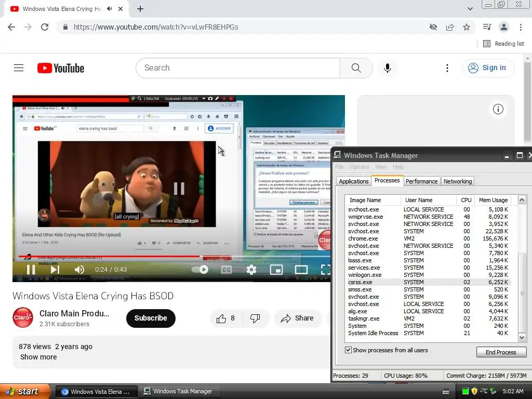This screenshot has height=399, width=532.
Task: Sort processes by User Name column
Action: pyautogui.click(x=429, y=200)
